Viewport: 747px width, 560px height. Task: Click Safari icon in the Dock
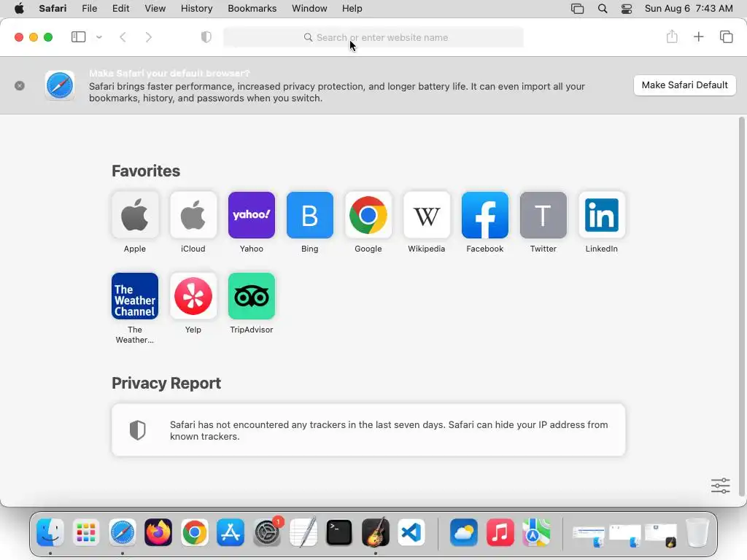pos(123,532)
